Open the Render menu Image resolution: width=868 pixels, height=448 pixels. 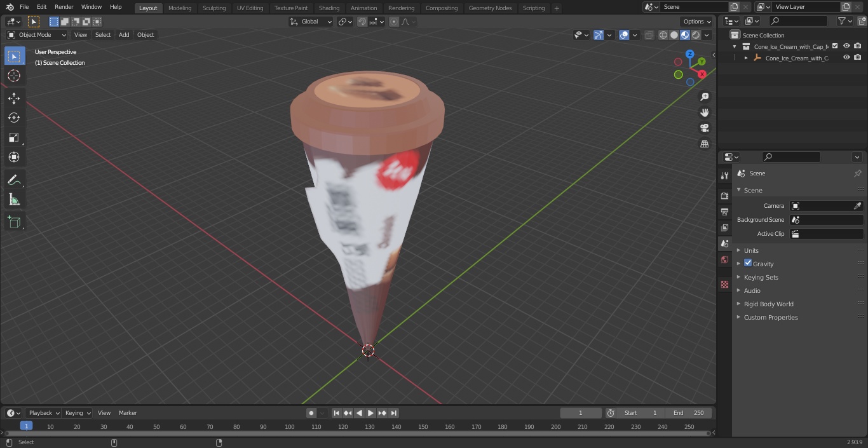[64, 7]
